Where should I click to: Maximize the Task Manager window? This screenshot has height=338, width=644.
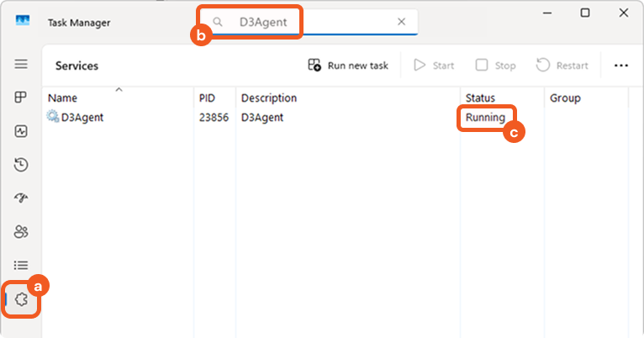point(585,13)
